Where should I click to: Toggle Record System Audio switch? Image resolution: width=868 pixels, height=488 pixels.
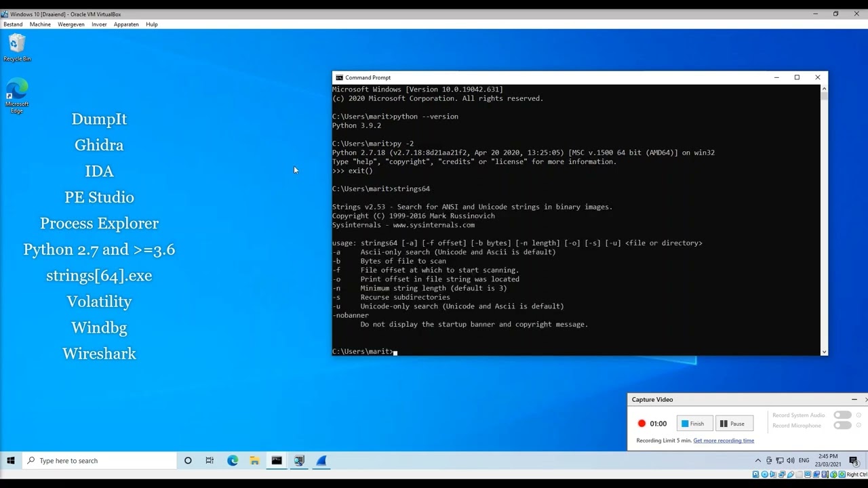pos(843,415)
